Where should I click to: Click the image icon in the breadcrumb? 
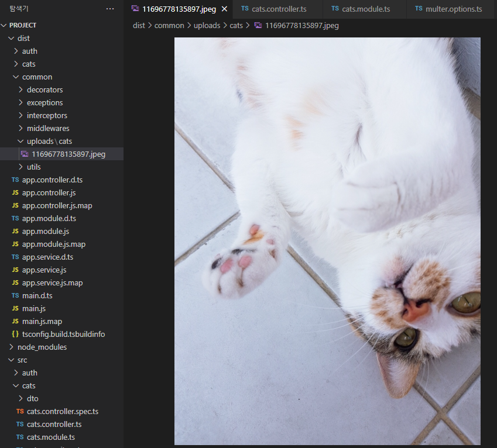point(258,25)
